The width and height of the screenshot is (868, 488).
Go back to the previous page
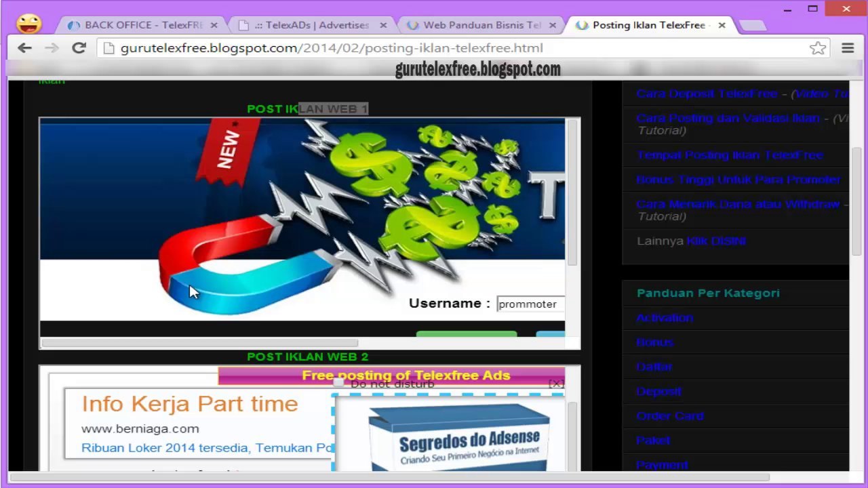point(24,48)
